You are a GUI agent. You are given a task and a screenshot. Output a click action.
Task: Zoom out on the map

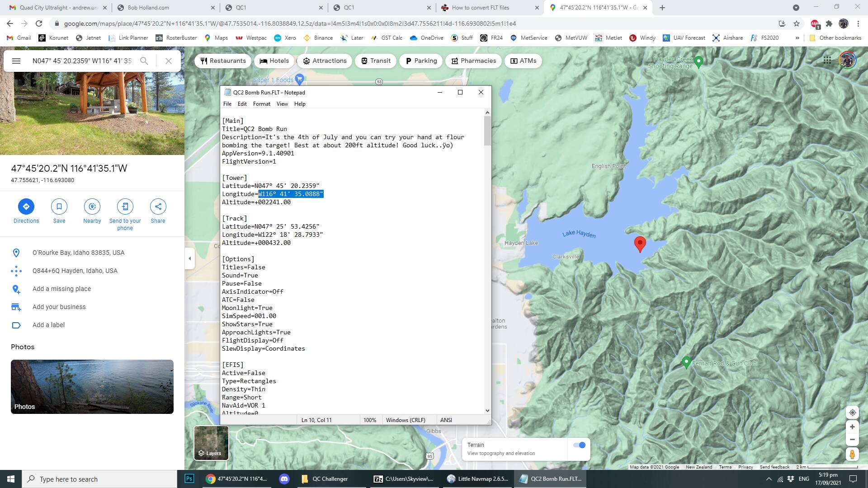tap(852, 440)
